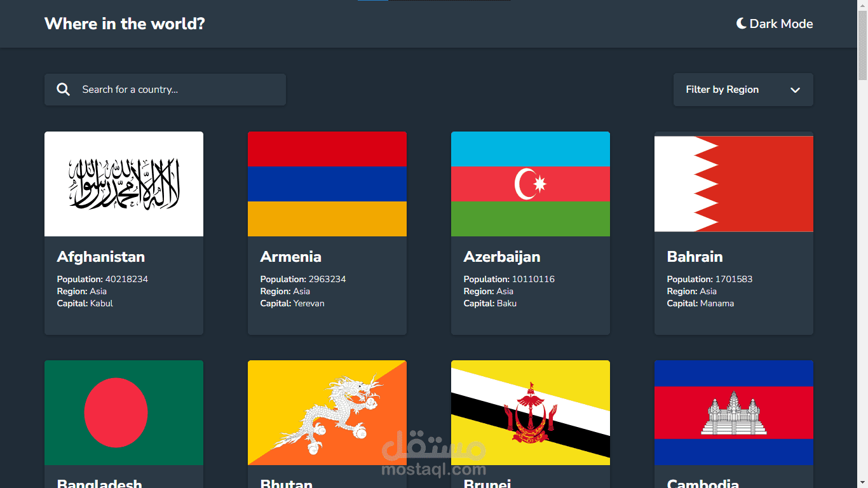The image size is (868, 488).
Task: Open the Afghanistan flag image
Action: [x=124, y=184]
